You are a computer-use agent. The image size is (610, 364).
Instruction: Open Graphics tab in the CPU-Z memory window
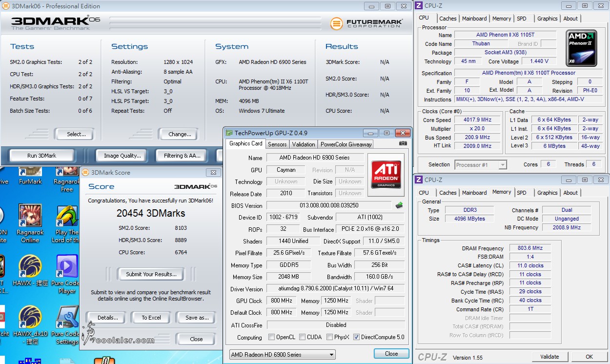click(547, 193)
